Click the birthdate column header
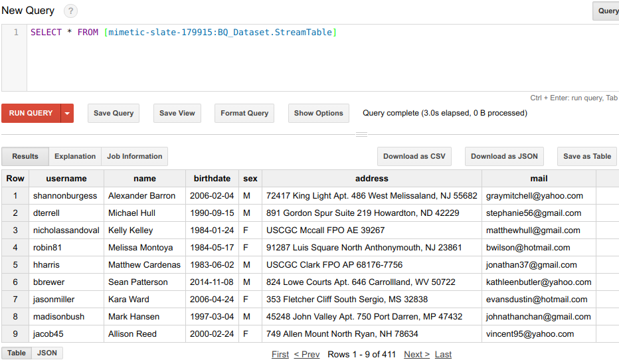Screen dimensions: 619x364 (x=212, y=179)
